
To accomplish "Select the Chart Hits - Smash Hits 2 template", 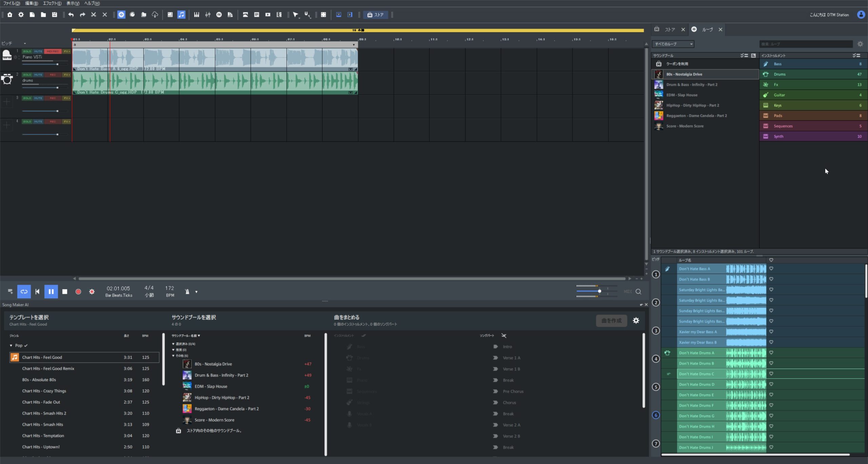I will click(x=44, y=413).
